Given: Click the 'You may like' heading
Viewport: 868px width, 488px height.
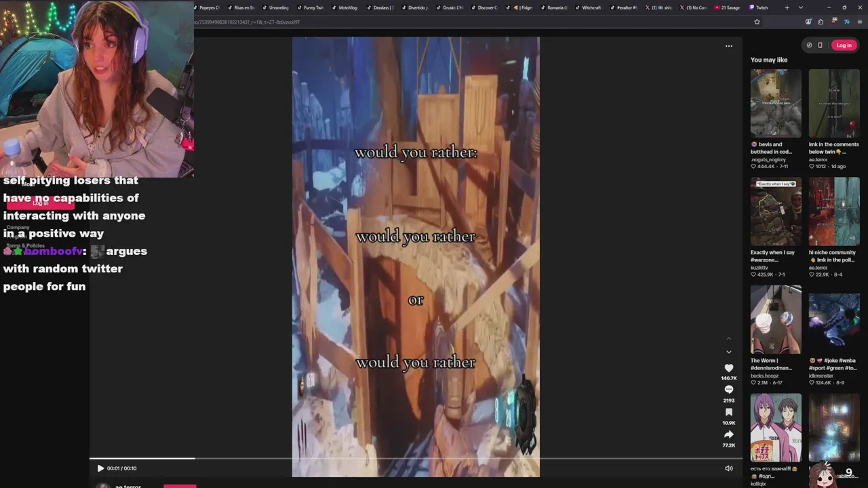Looking at the screenshot, I should pyautogui.click(x=769, y=60).
